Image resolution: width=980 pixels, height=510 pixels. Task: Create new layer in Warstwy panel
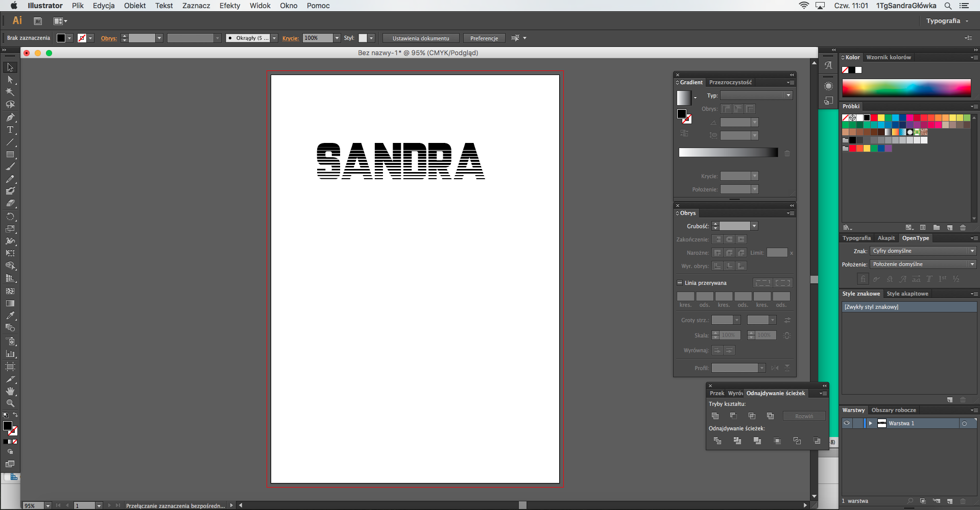coord(950,501)
